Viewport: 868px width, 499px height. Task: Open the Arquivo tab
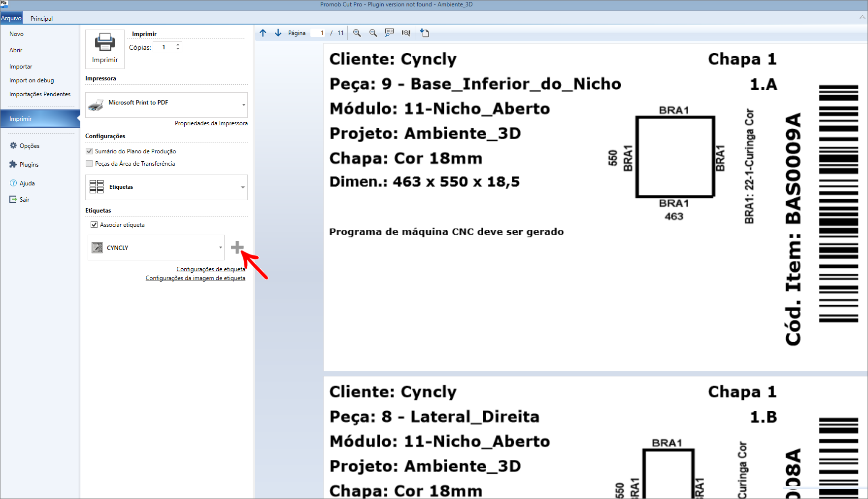[x=11, y=18]
